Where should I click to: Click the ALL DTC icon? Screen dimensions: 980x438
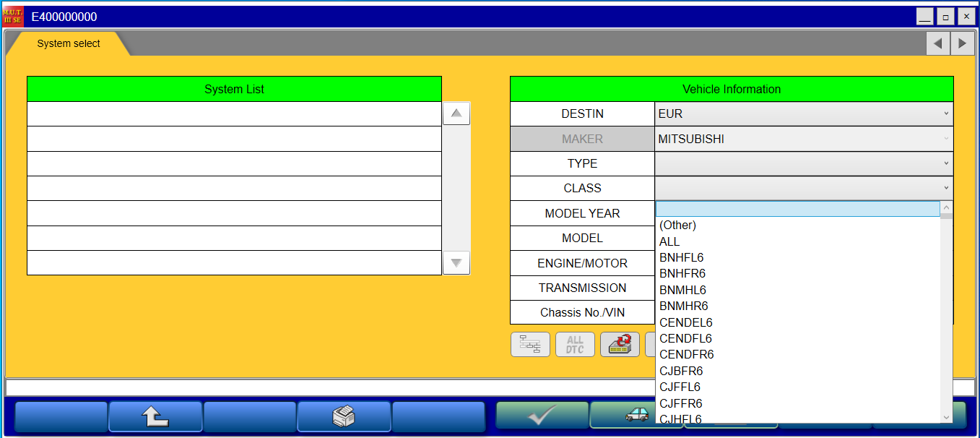coord(575,344)
